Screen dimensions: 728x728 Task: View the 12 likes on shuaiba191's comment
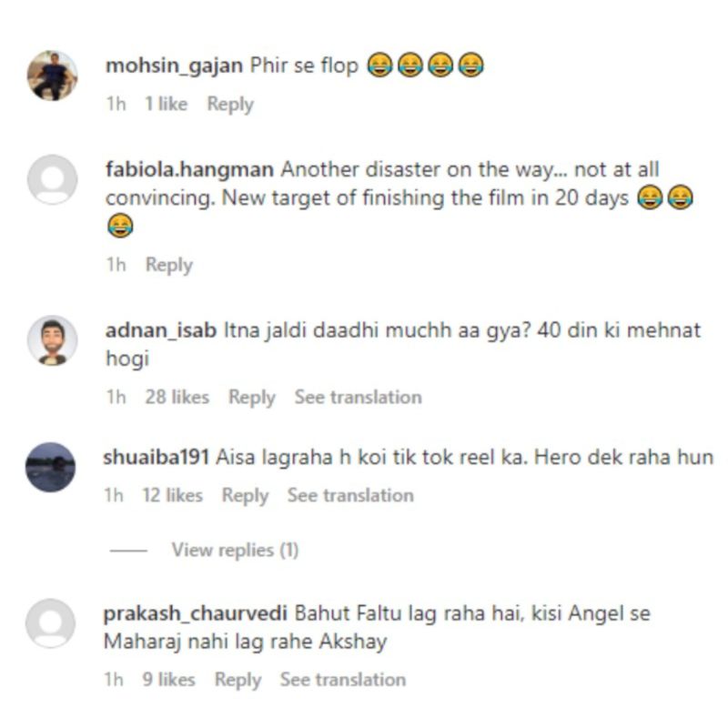click(172, 495)
